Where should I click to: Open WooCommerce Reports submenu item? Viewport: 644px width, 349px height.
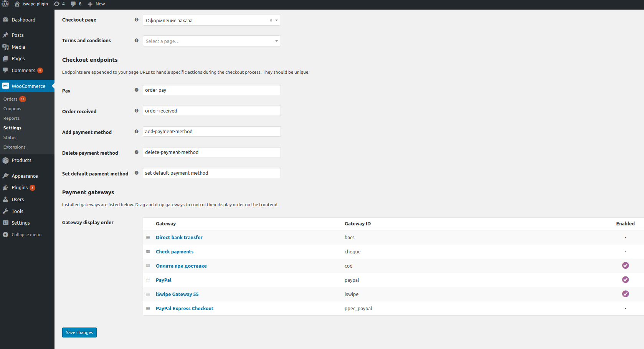[12, 118]
